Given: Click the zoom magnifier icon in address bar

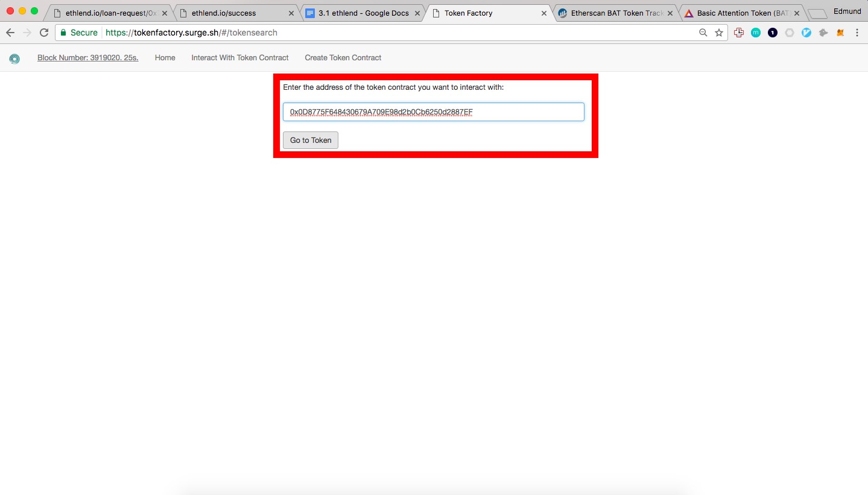Looking at the screenshot, I should [x=703, y=33].
